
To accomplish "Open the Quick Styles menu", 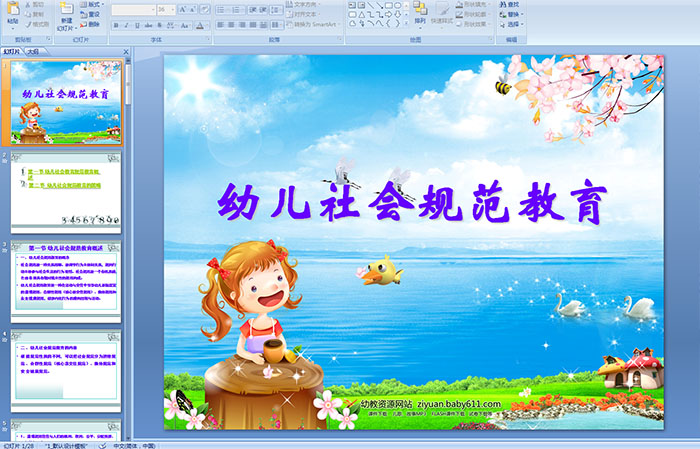I will pos(442,13).
